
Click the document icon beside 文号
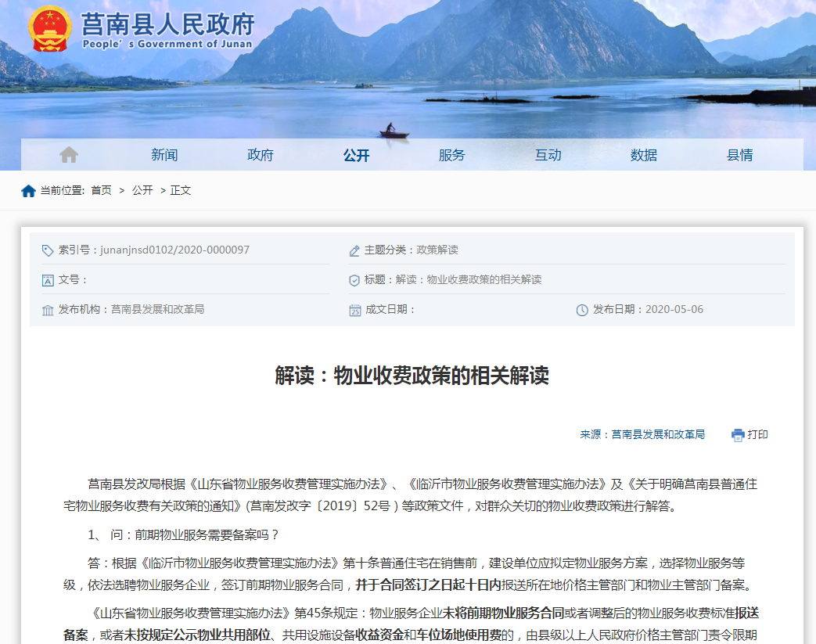tap(48, 280)
